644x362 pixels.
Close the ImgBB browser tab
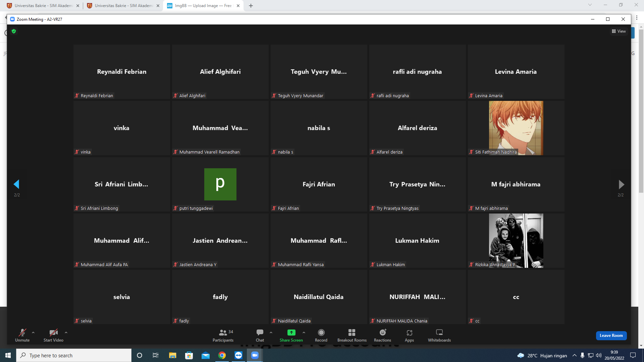click(238, 6)
